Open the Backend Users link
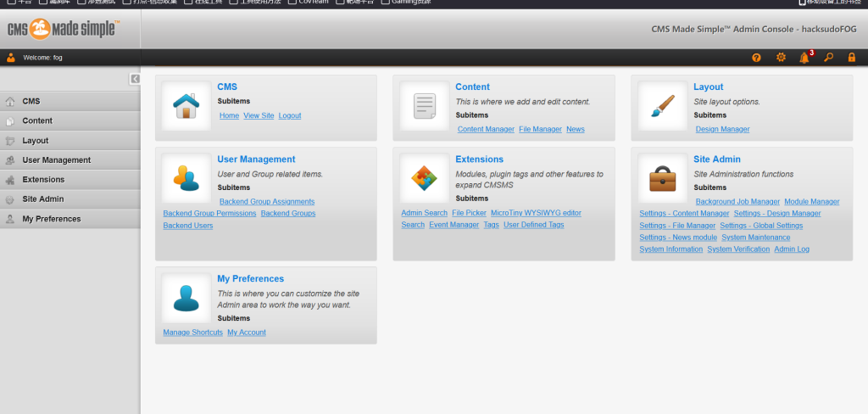868x414 pixels. click(187, 226)
